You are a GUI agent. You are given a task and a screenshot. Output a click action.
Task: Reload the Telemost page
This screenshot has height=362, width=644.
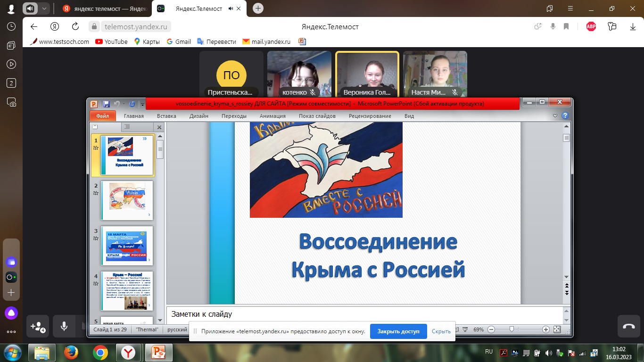pos(75,26)
